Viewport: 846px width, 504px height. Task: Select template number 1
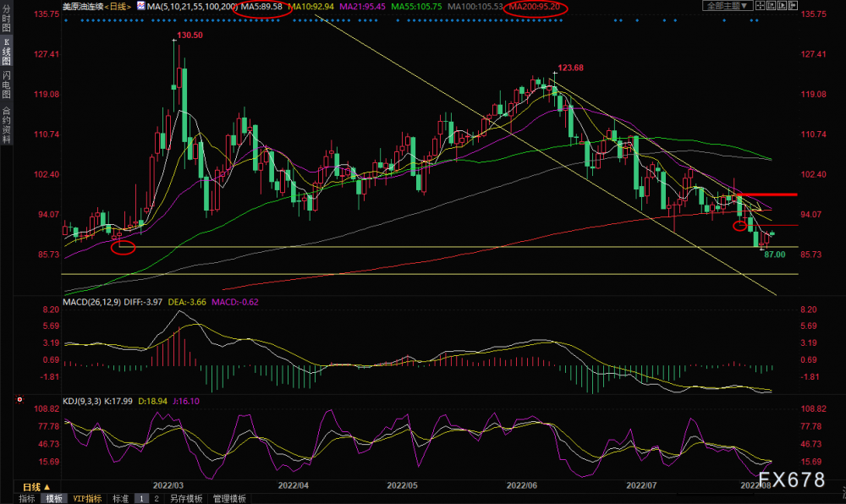click(141, 499)
